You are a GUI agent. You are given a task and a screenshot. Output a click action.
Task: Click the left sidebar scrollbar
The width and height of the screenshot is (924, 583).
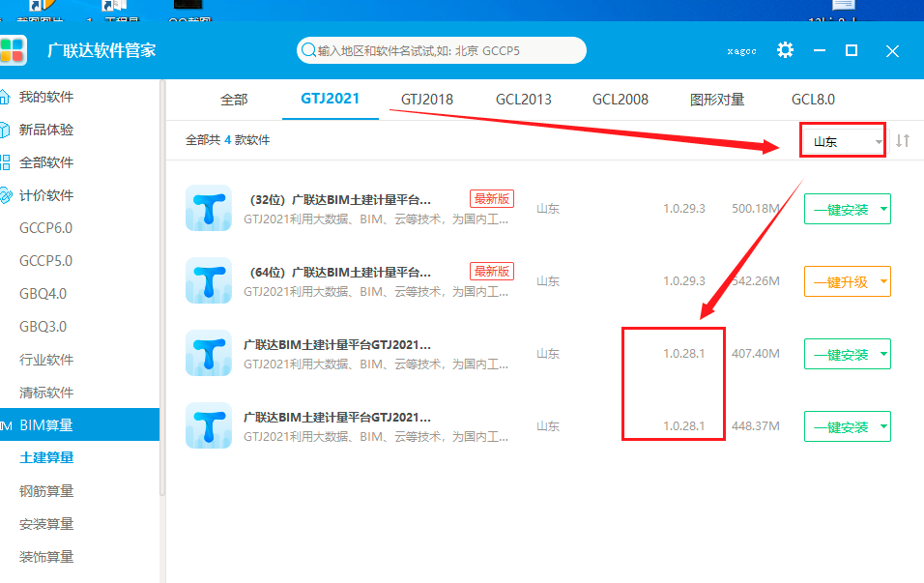click(x=162, y=289)
